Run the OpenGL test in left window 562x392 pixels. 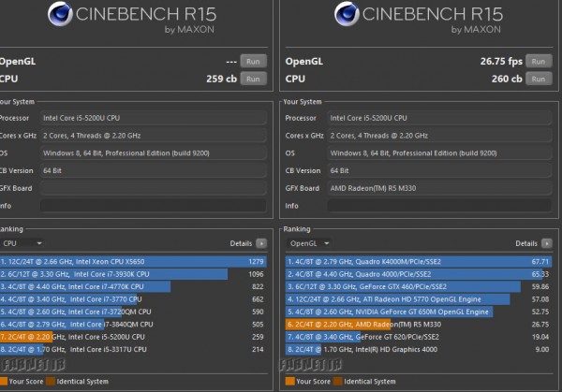coord(254,61)
